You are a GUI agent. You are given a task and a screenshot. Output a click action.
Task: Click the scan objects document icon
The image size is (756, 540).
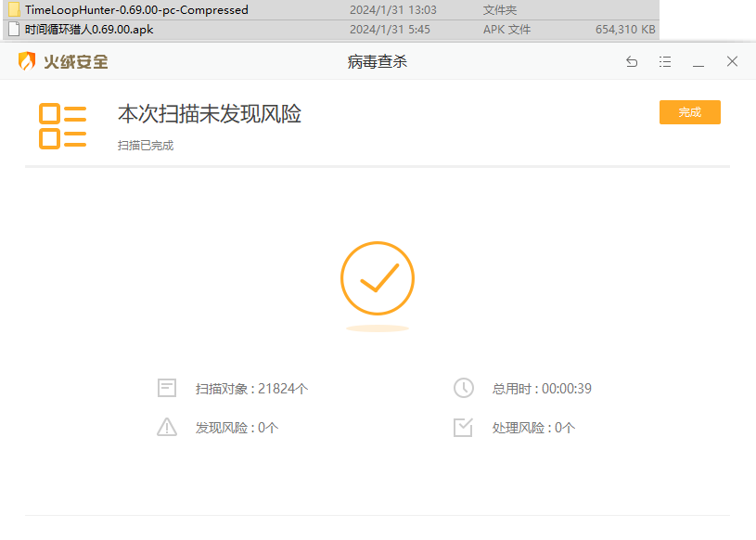click(x=167, y=389)
